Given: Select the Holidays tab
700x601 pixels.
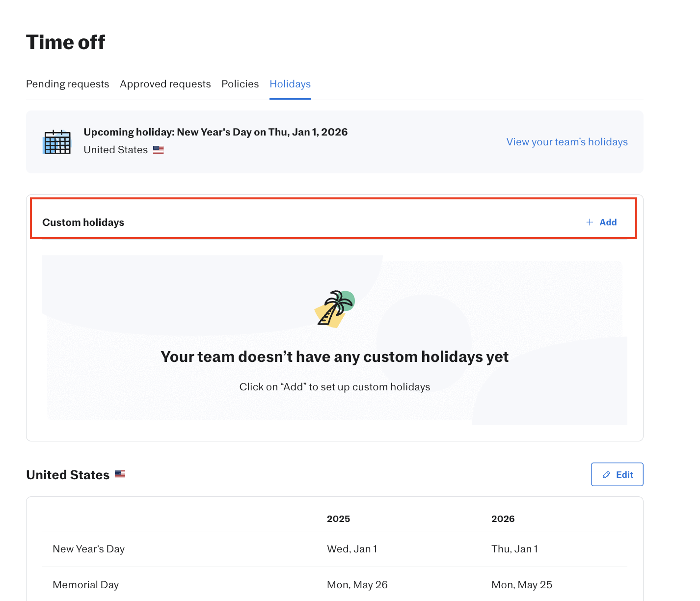Looking at the screenshot, I should 290,84.
